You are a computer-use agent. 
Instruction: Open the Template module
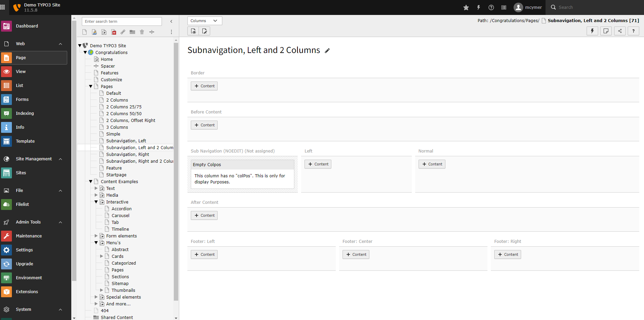click(x=7, y=141)
